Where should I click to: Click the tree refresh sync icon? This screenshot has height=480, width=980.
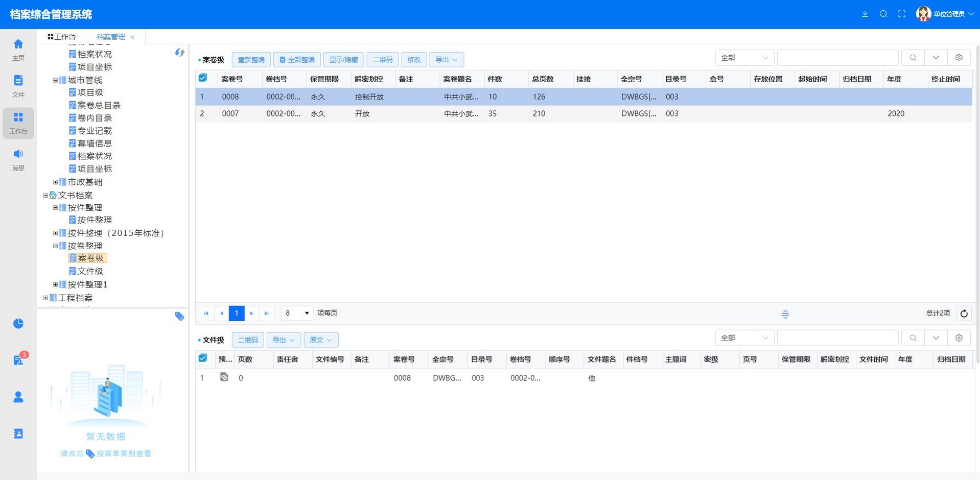coord(179,53)
